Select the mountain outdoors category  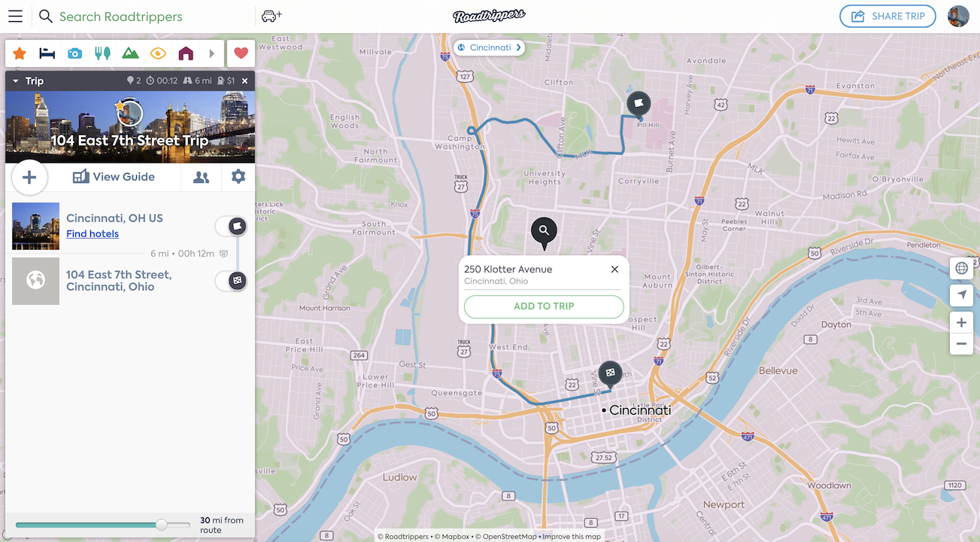[x=130, y=53]
